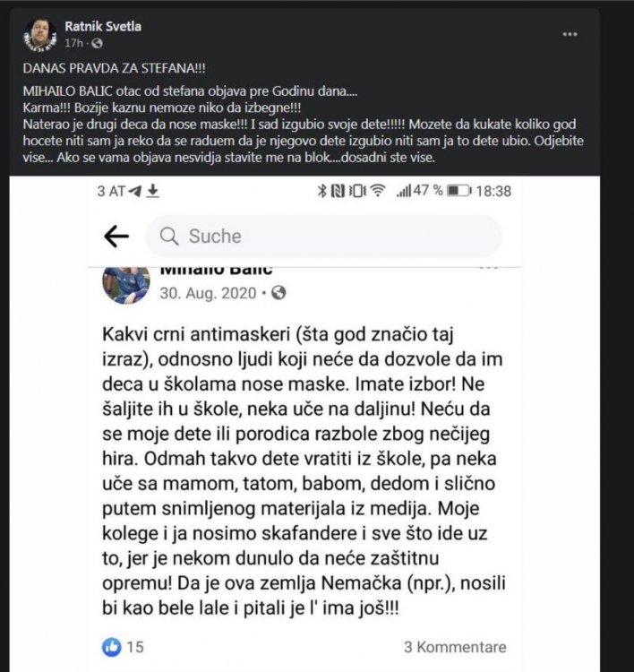Open the 3 Kommentare link
Screen dimensions: 634x672
point(455,647)
